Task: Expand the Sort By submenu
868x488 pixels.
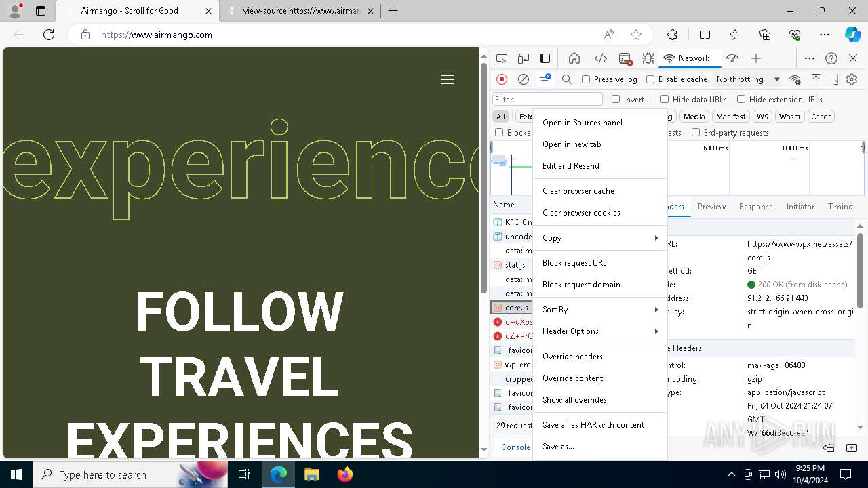Action: click(600, 310)
